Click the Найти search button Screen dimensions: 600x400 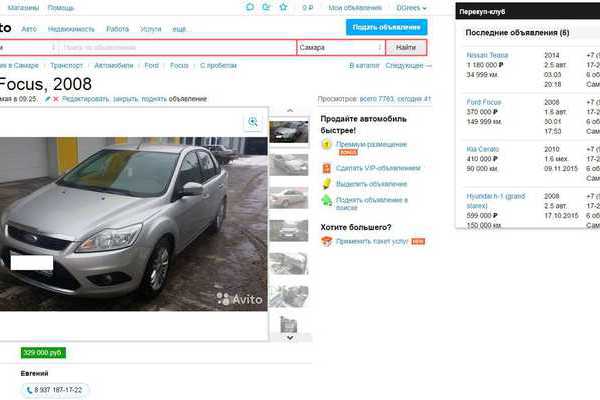pos(406,47)
